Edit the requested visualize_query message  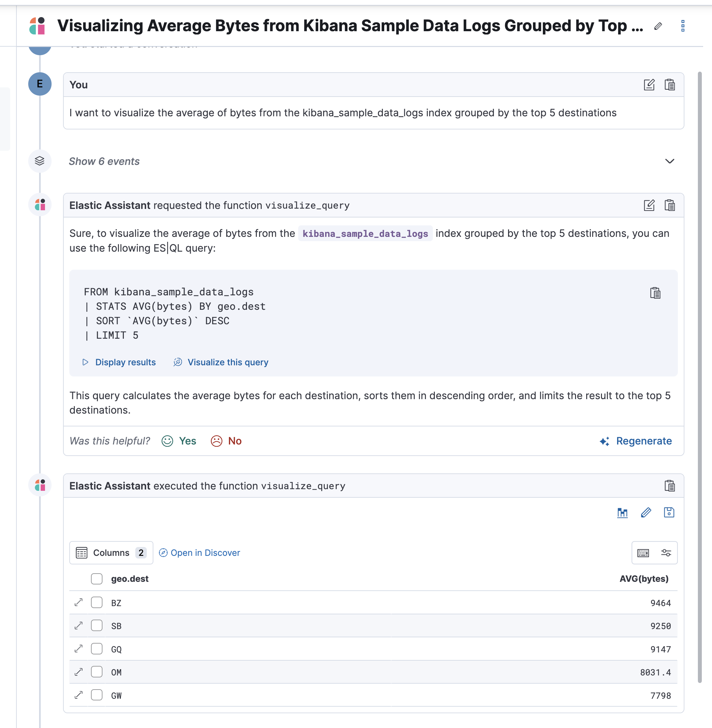coord(649,205)
